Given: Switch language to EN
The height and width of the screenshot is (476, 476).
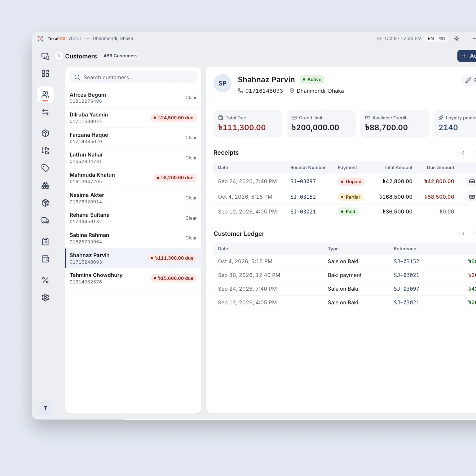Looking at the screenshot, I should coord(431,39).
